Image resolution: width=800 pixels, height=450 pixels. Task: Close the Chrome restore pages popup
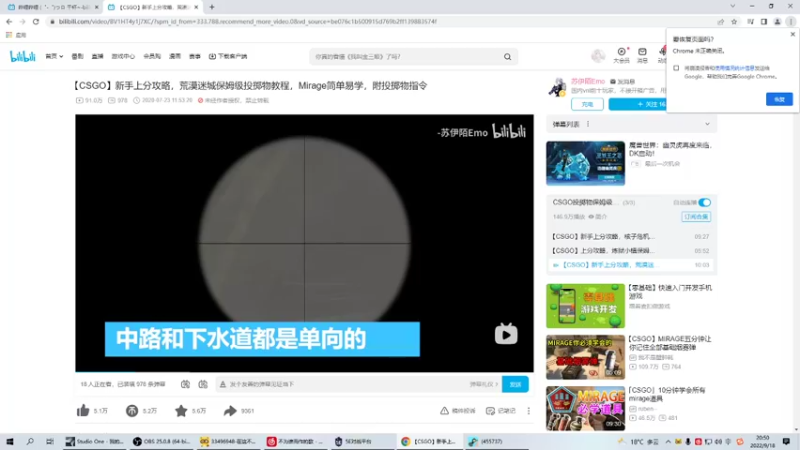(x=792, y=35)
